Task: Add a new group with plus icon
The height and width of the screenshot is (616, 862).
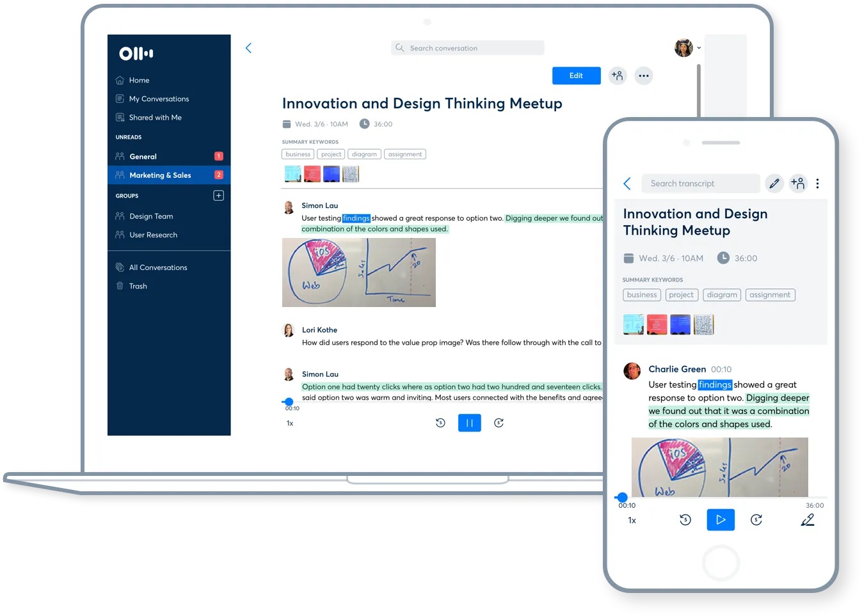Action: click(218, 196)
